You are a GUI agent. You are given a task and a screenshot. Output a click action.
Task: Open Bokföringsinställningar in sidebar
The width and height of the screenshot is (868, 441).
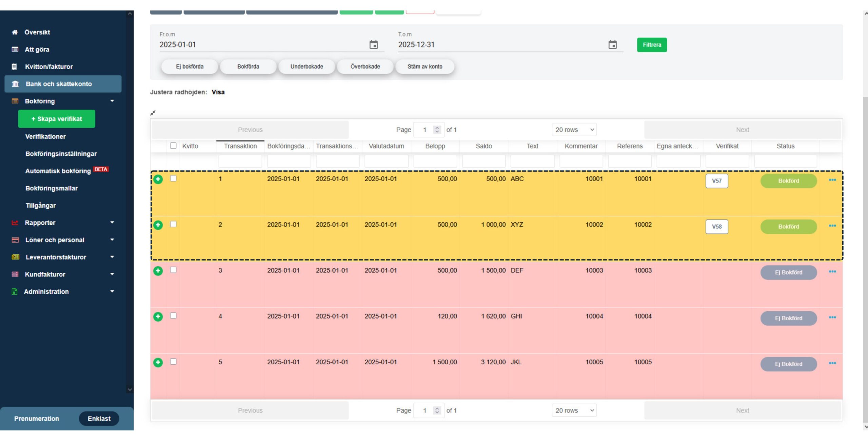[x=61, y=154]
